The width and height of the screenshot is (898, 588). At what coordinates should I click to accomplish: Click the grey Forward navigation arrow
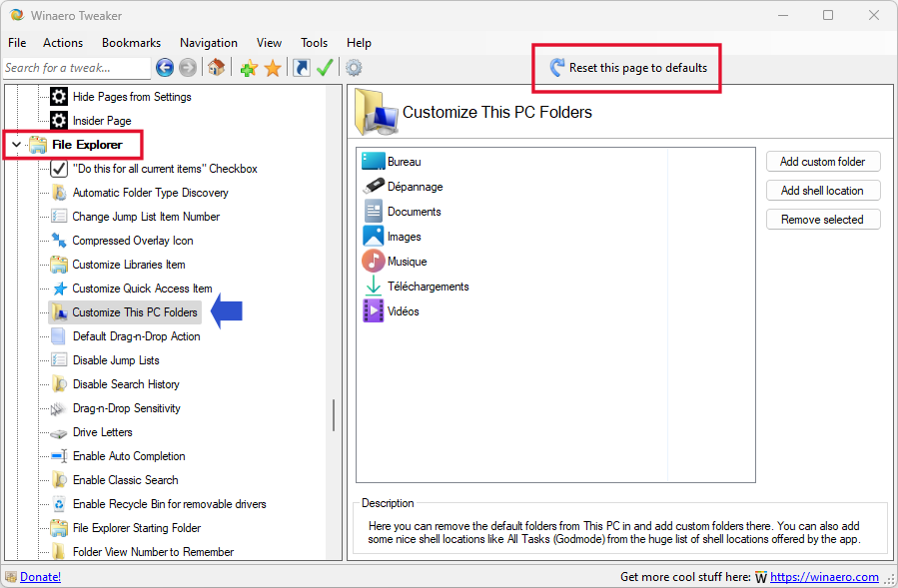tap(187, 68)
